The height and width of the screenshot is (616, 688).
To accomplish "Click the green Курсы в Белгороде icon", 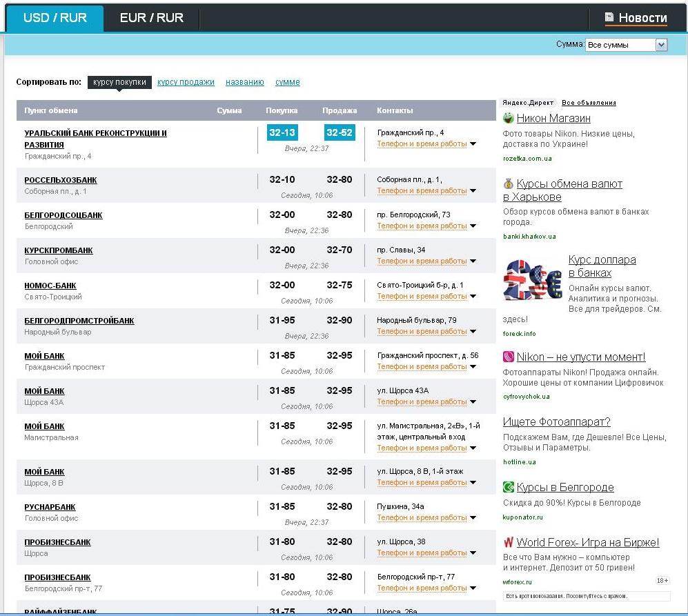I will click(x=509, y=487).
